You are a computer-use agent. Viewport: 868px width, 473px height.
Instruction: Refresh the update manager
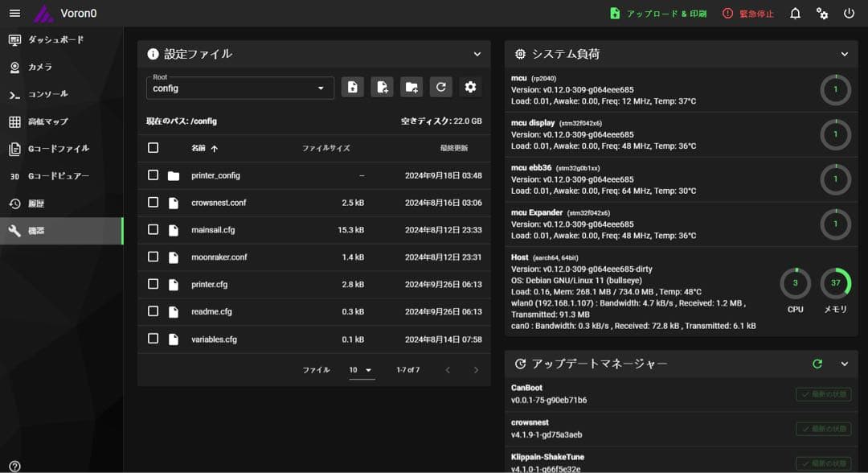(x=817, y=364)
